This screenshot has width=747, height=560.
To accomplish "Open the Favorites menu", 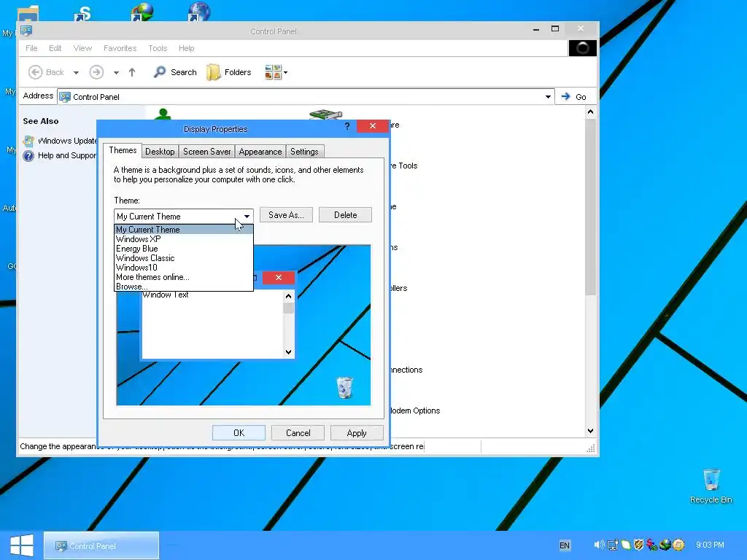I will (x=120, y=48).
